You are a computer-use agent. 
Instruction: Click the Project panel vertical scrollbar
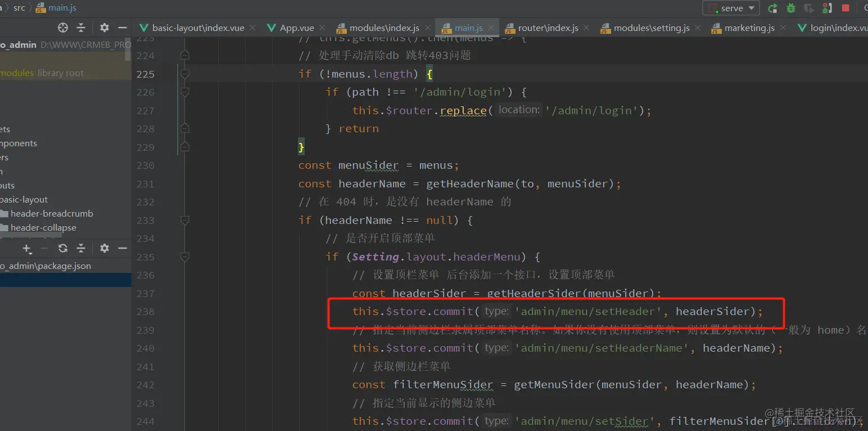coord(128,51)
